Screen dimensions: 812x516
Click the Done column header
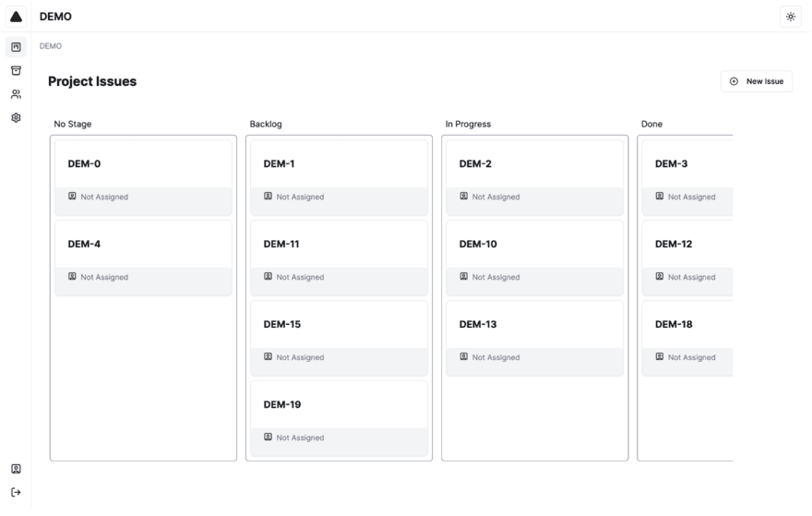tap(651, 124)
